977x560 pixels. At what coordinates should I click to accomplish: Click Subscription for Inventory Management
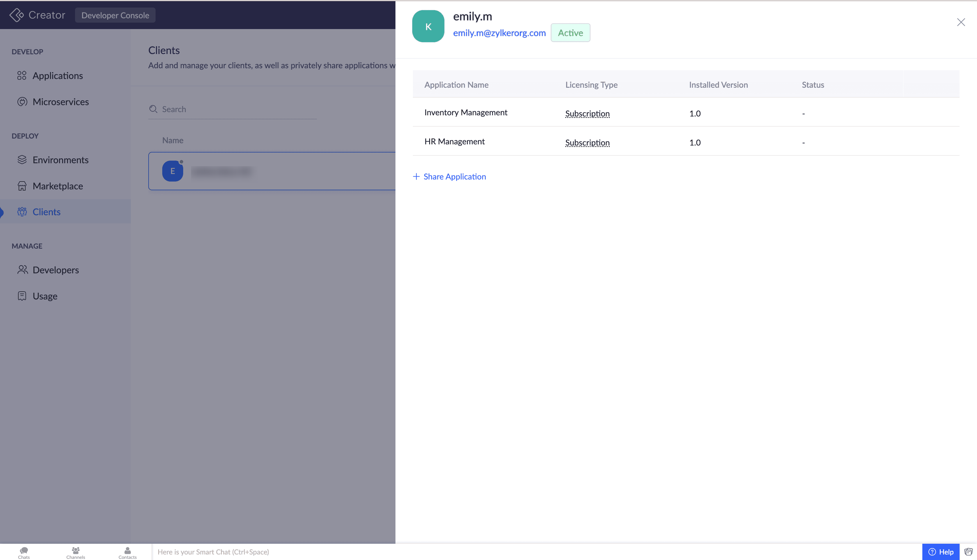[587, 114]
